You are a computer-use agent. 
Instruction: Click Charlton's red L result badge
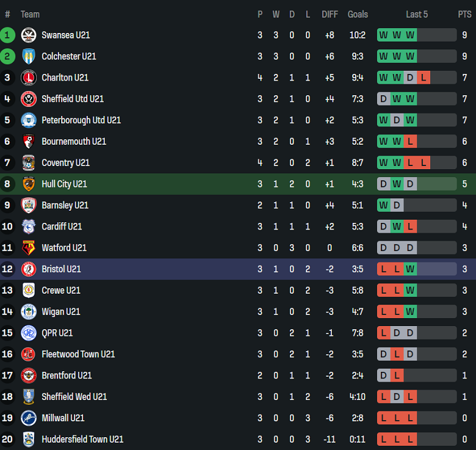(x=424, y=78)
